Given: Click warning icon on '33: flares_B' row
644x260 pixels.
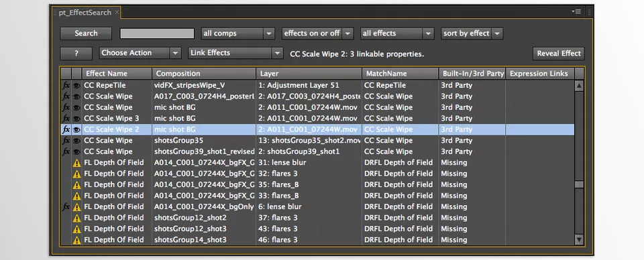Looking at the screenshot, I should click(76, 196).
